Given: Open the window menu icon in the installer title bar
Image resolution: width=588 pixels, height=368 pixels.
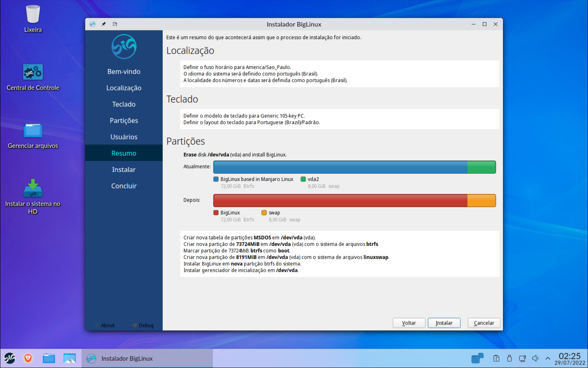Looking at the screenshot, I should [x=92, y=24].
